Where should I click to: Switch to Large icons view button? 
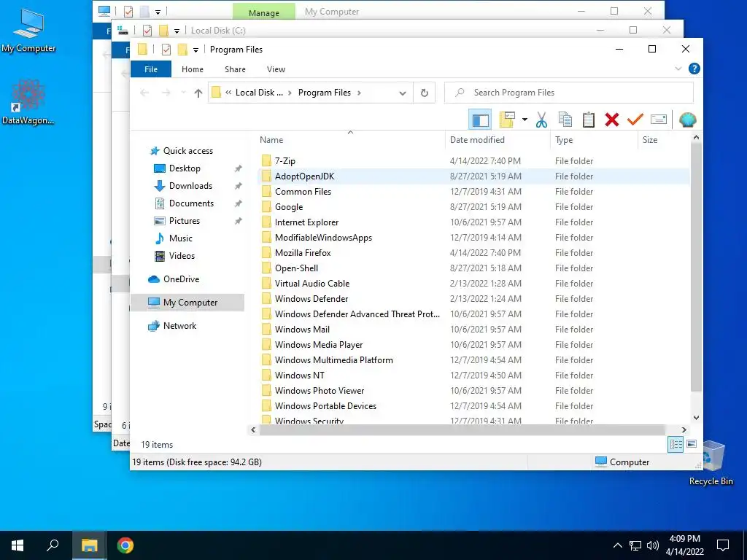[x=692, y=444]
